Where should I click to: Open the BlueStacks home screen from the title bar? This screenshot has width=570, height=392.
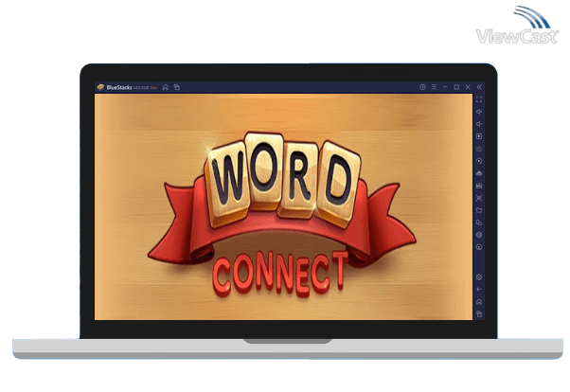click(166, 87)
